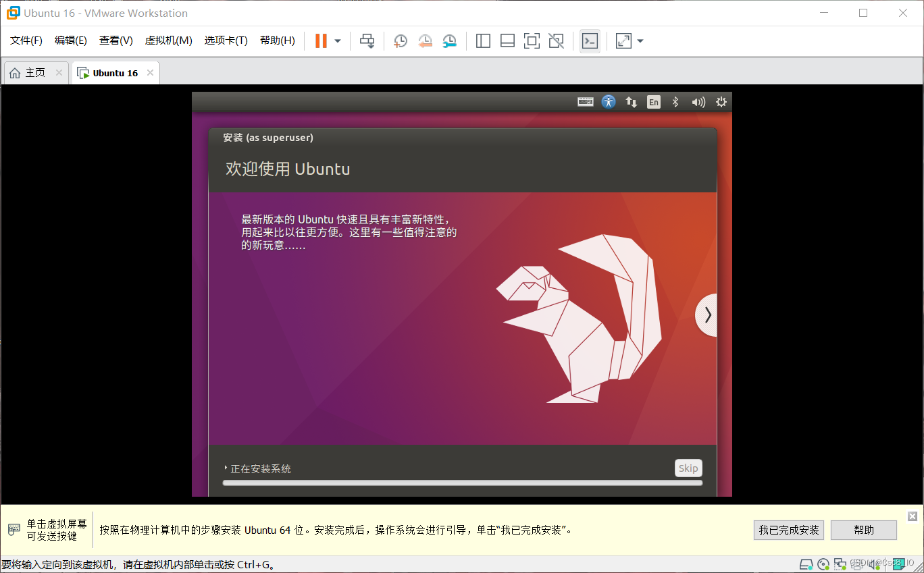Toggle the console view toolbar button
The width and height of the screenshot is (924, 573).
(590, 41)
